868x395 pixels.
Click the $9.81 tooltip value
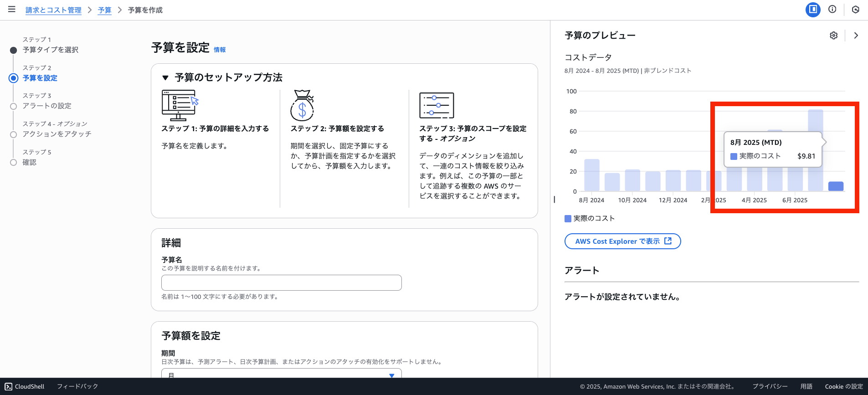point(806,156)
